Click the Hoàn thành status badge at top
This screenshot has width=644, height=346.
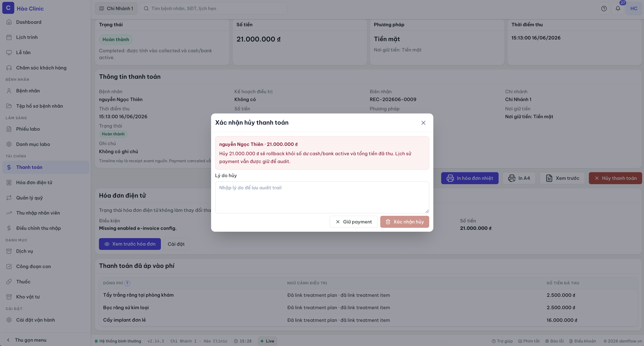click(115, 39)
